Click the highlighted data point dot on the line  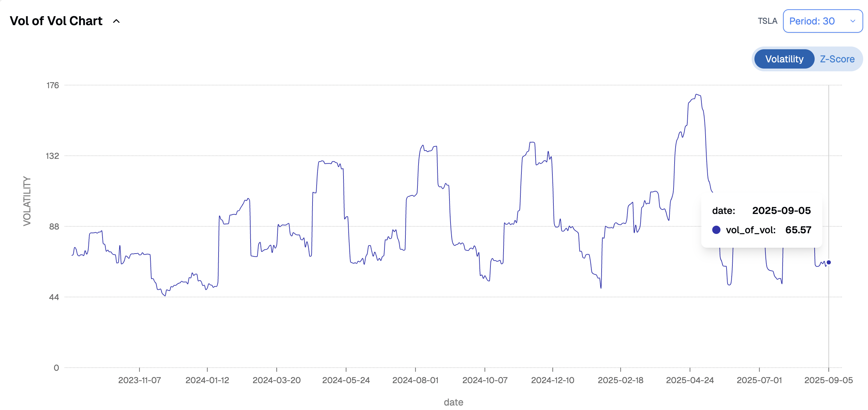coord(828,263)
